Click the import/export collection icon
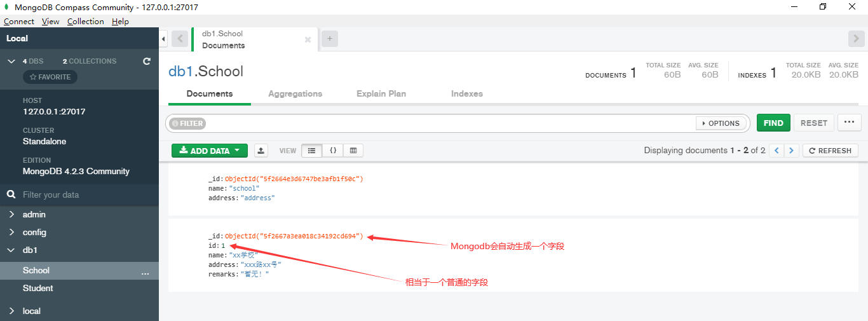The width and height of the screenshot is (868, 321). [261, 151]
